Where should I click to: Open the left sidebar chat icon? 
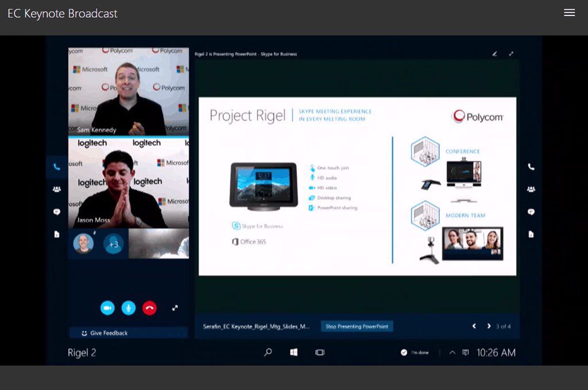tap(56, 212)
